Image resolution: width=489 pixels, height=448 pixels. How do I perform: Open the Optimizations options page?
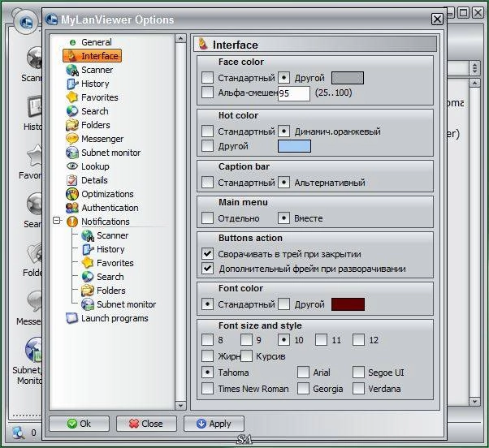tap(107, 194)
